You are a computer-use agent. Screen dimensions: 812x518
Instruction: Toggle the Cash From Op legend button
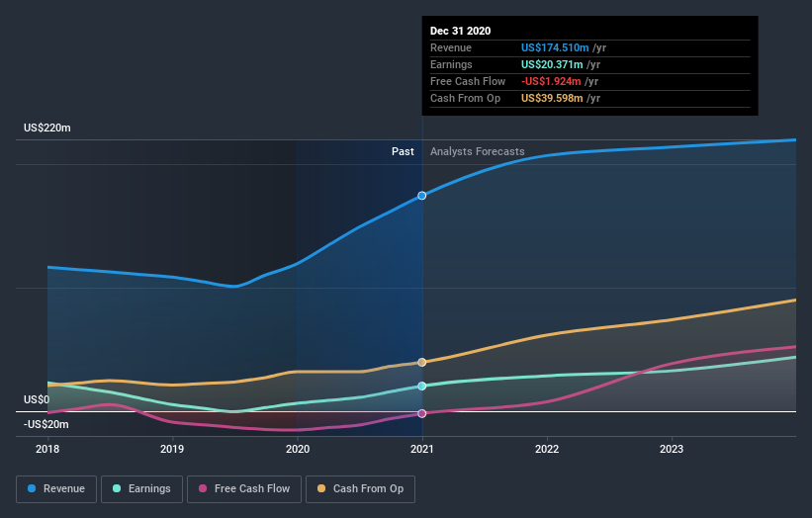pyautogui.click(x=360, y=489)
